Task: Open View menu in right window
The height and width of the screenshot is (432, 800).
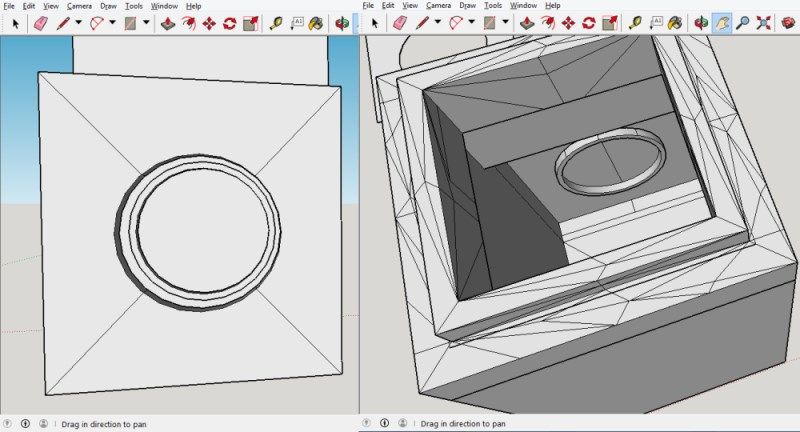Action: pos(410,6)
